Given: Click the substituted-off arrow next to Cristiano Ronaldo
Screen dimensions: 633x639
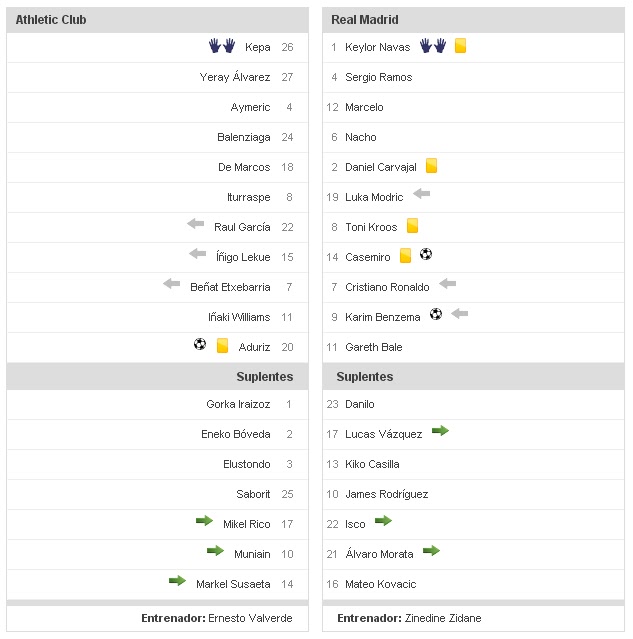Looking at the screenshot, I should pos(447,284).
